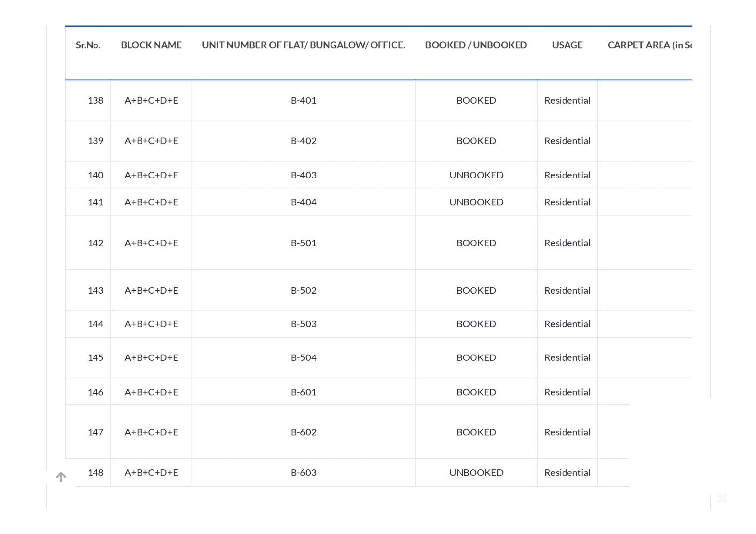
Task: Click UNBOOKED status for unit B-404
Action: tap(476, 202)
